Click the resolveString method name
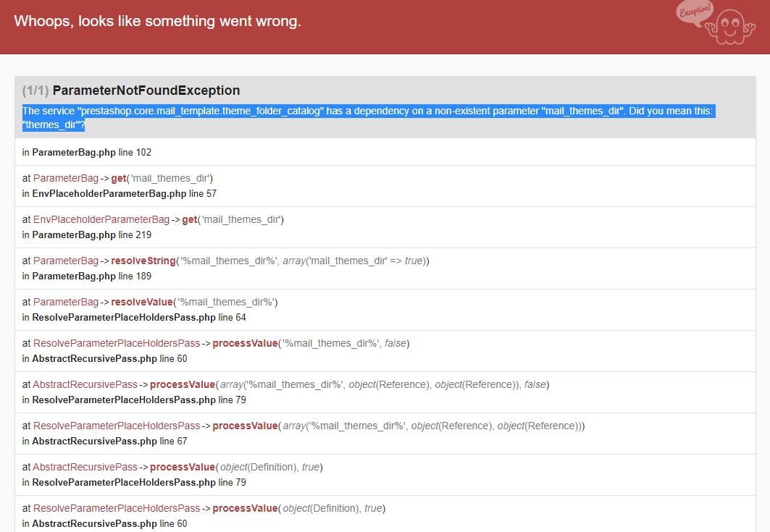The image size is (770, 532). 143,261
